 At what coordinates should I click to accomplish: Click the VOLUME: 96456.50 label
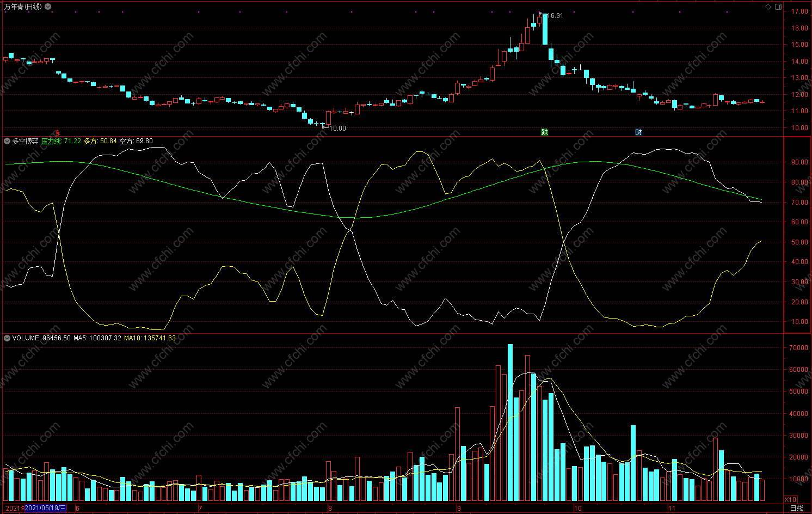pos(41,338)
